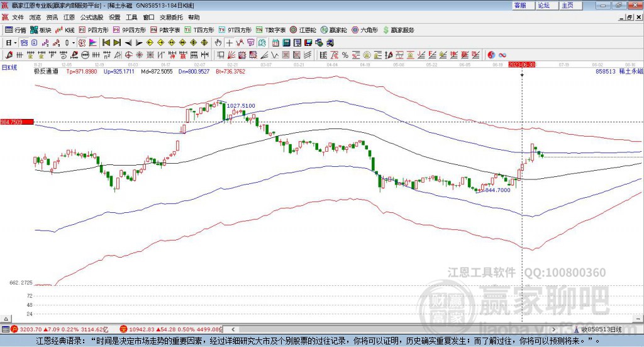644x347 pixels.
Task: Open the 资讯 menu
Action: (52, 17)
